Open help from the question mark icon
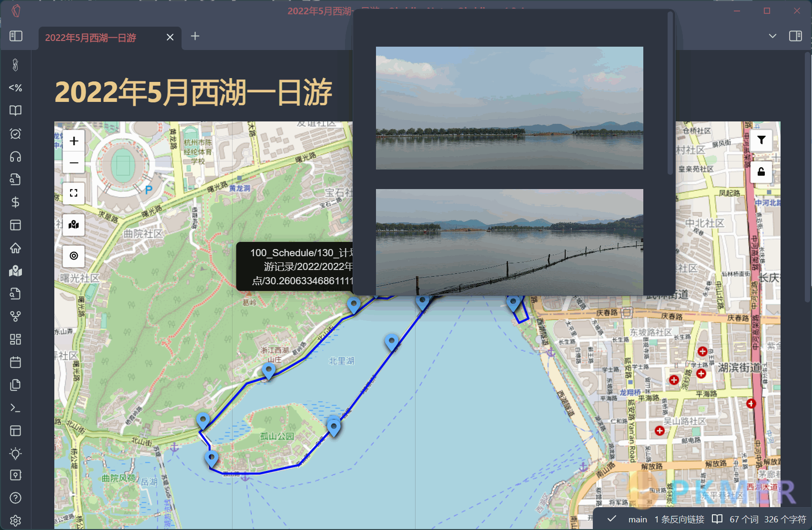812x530 pixels. [x=15, y=498]
